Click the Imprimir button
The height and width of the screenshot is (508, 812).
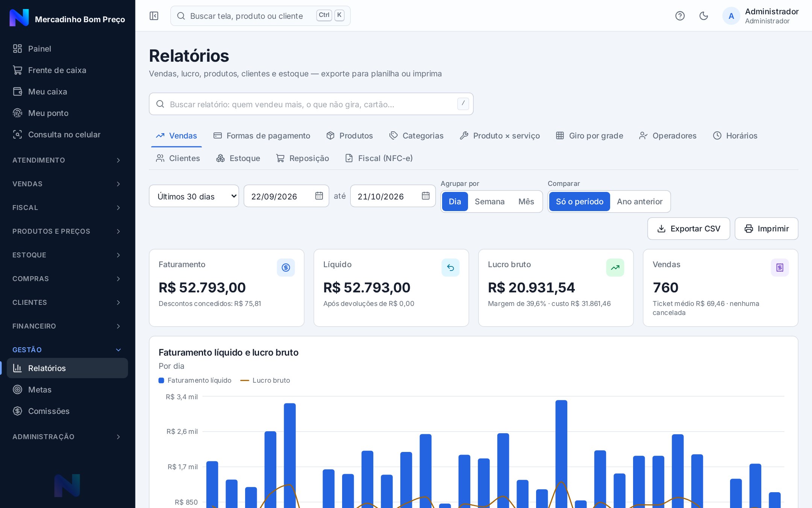[767, 229]
